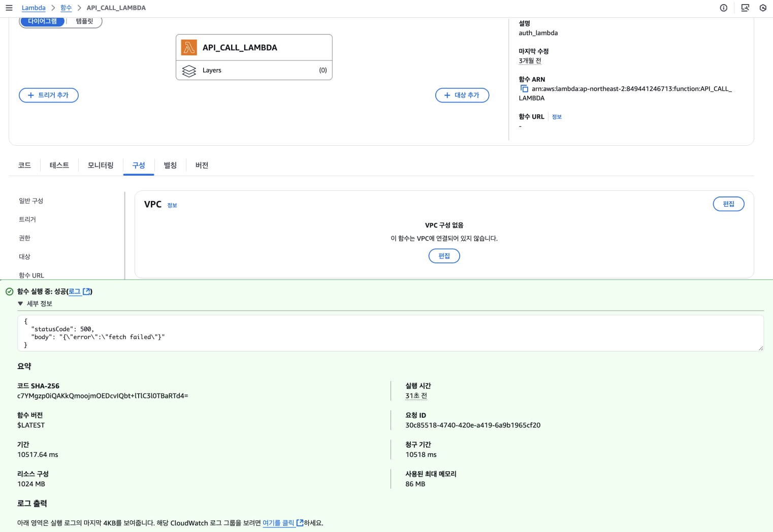This screenshot has width=773, height=532.
Task: Click the 대상 추가 button
Action: (x=462, y=95)
